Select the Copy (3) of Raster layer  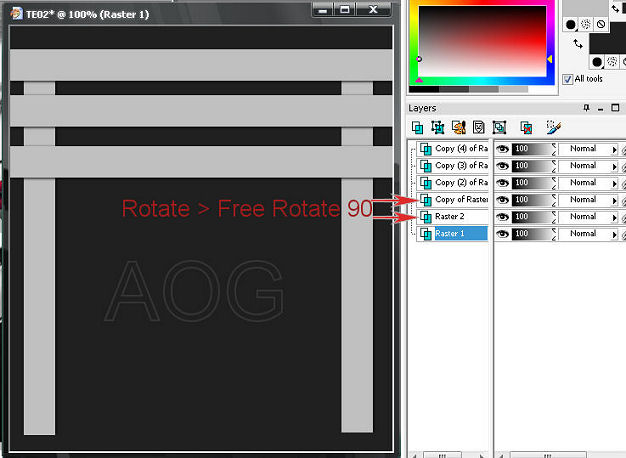point(458,166)
